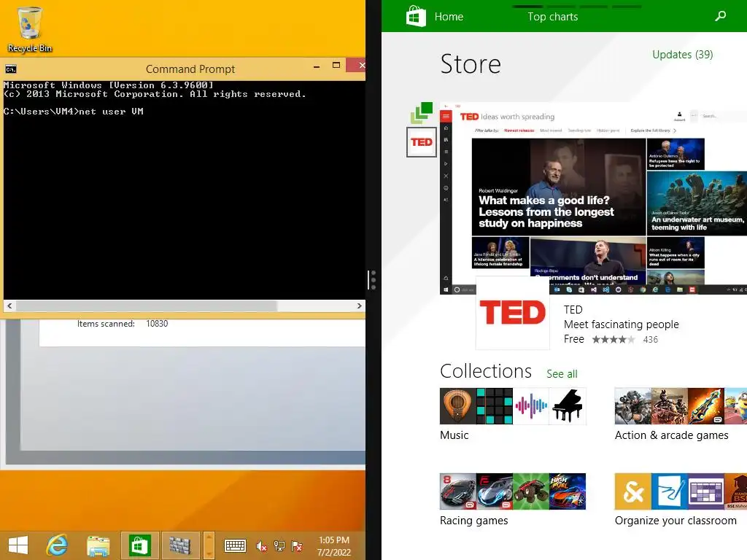Open the touch keyboard from the taskbar
747x560 pixels.
click(x=235, y=545)
